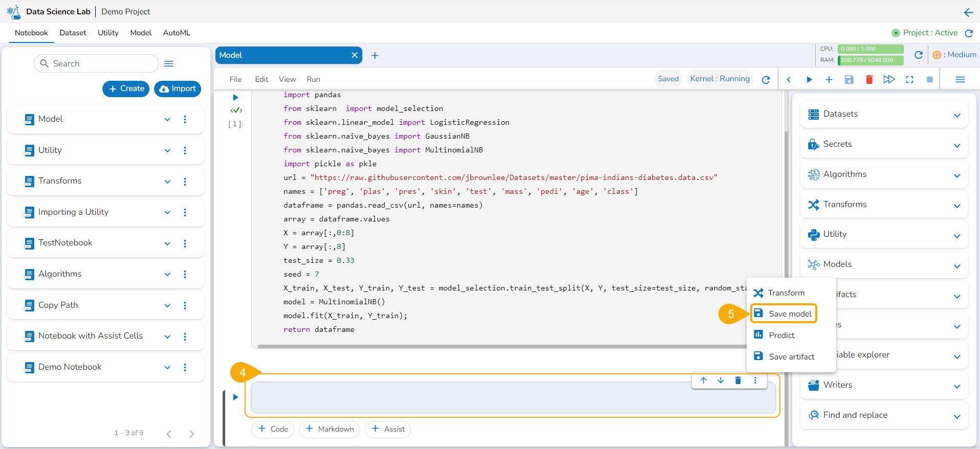
Task: Open the File menu in notebook
Action: [235, 79]
